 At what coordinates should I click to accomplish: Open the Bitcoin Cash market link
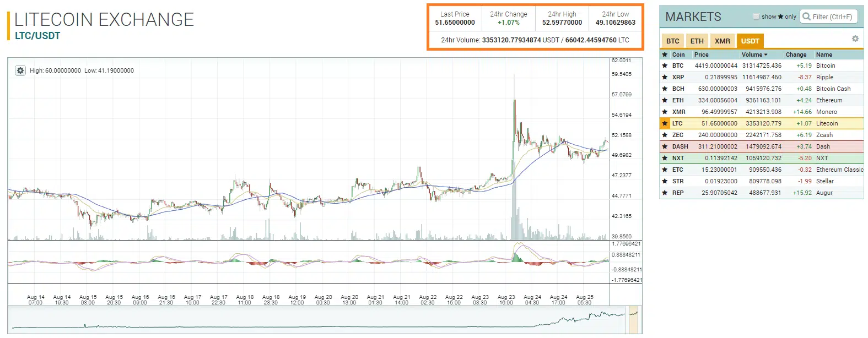833,89
